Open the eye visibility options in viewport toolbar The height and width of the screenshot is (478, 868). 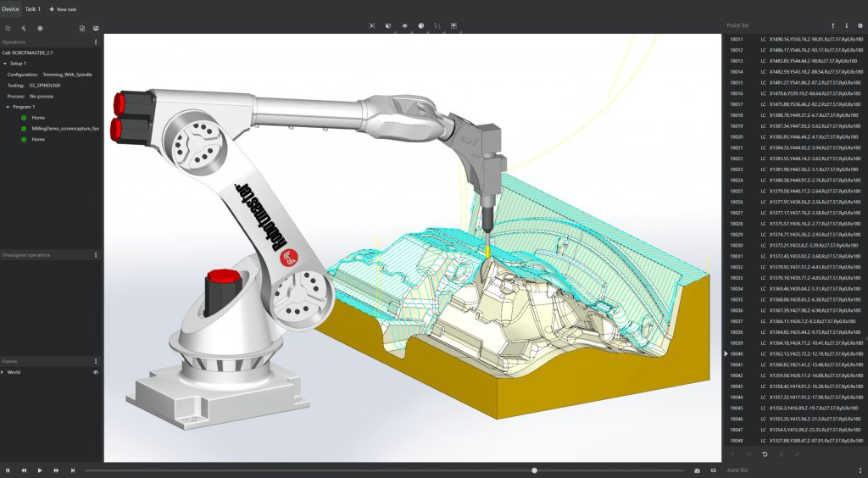pos(404,25)
